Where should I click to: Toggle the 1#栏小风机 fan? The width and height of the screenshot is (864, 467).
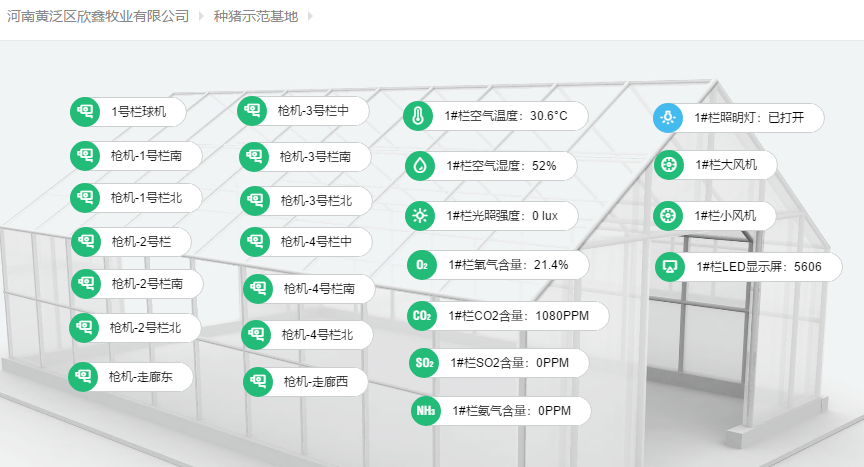click(668, 215)
